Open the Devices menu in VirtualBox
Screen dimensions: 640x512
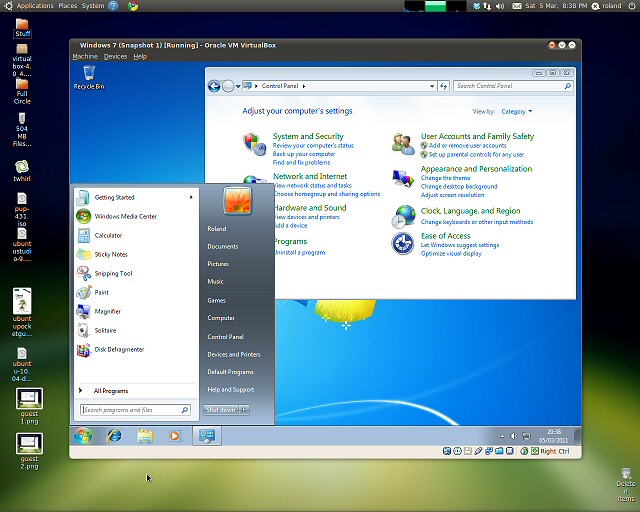[115, 56]
